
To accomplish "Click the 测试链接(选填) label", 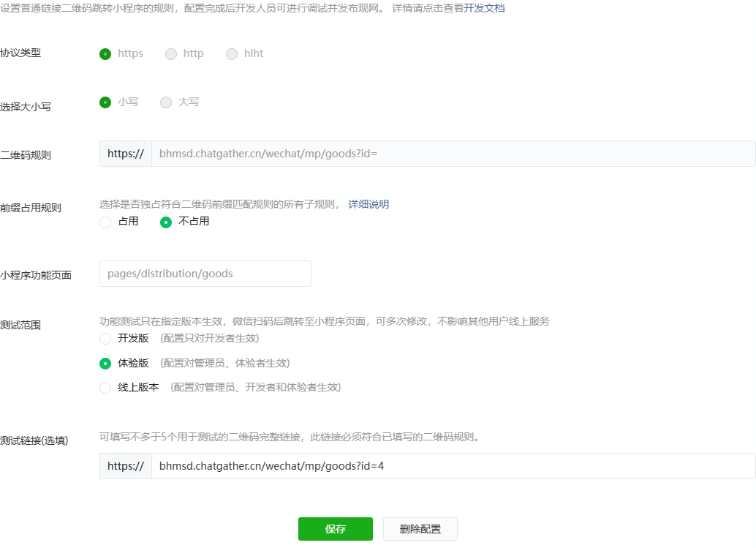I will (x=34, y=440).
